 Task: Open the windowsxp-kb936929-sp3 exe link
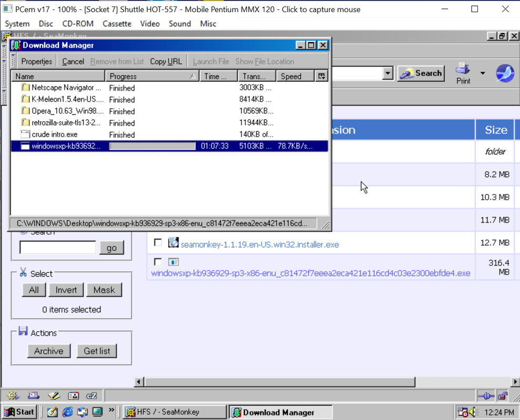click(311, 273)
